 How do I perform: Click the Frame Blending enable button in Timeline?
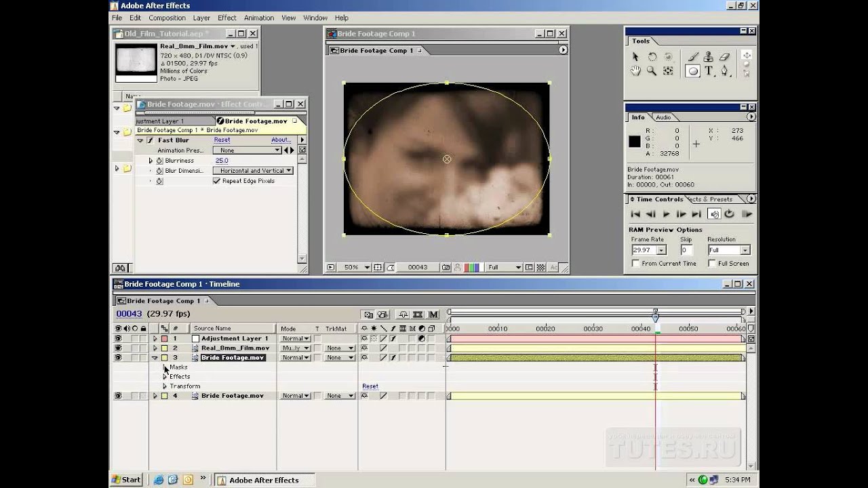418,314
